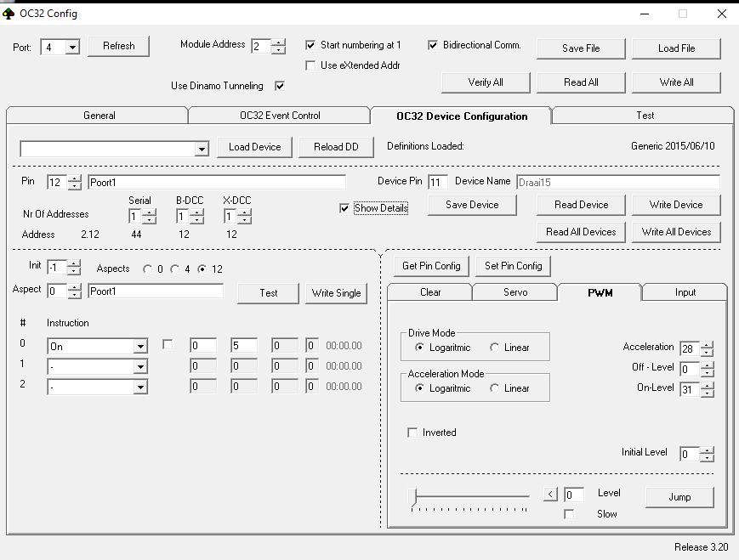Image resolution: width=739 pixels, height=560 pixels.
Task: Increase the Init value spinner
Action: [x=75, y=263]
